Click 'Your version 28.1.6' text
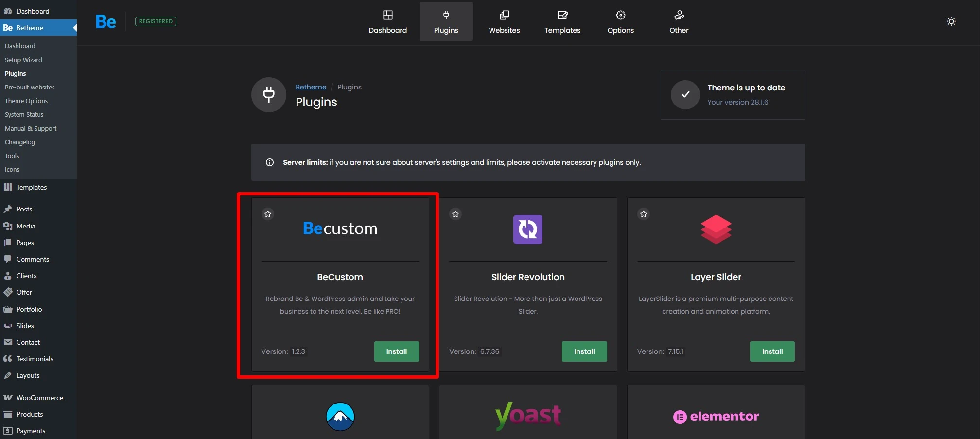This screenshot has width=980, height=439. tap(738, 102)
